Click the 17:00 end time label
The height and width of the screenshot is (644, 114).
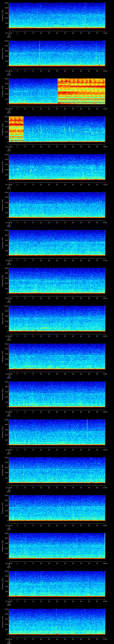click(x=105, y=109)
